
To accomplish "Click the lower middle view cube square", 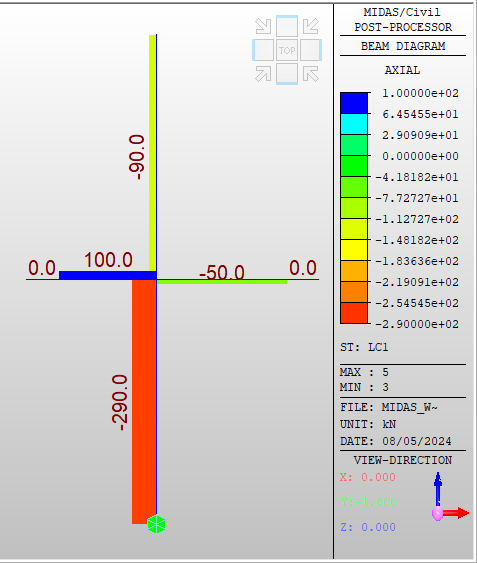I will pos(287,74).
